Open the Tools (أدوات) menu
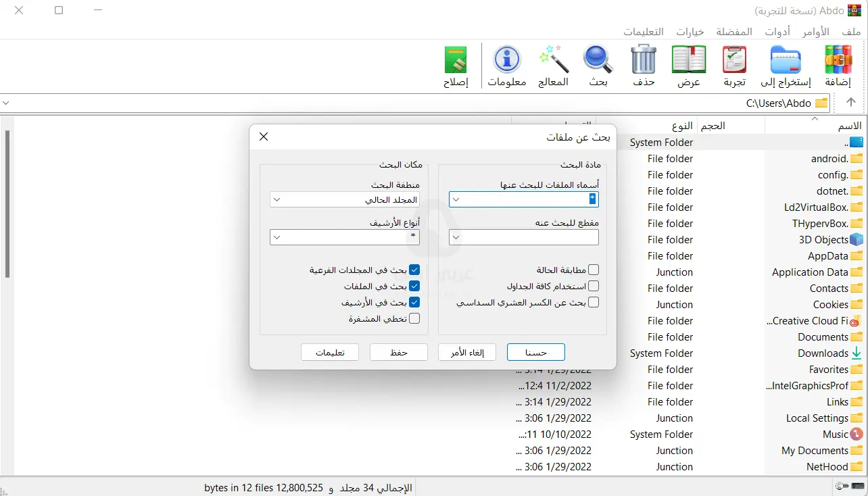 (x=777, y=31)
